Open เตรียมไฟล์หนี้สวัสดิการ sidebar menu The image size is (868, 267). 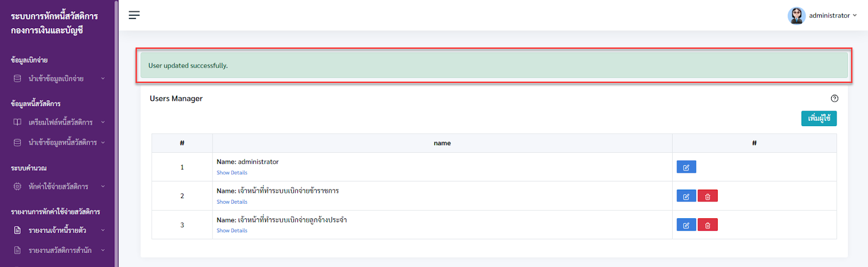pyautogui.click(x=59, y=122)
